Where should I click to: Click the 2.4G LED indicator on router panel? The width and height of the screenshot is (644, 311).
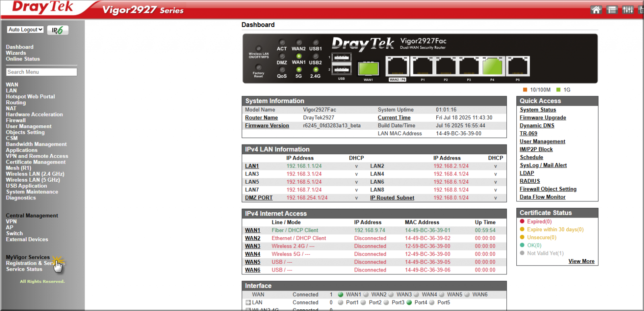point(316,70)
